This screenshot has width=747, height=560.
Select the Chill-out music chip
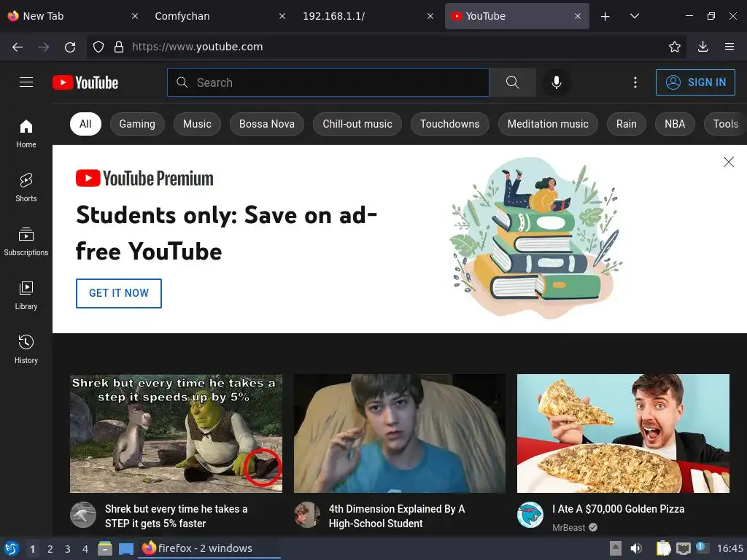point(357,124)
